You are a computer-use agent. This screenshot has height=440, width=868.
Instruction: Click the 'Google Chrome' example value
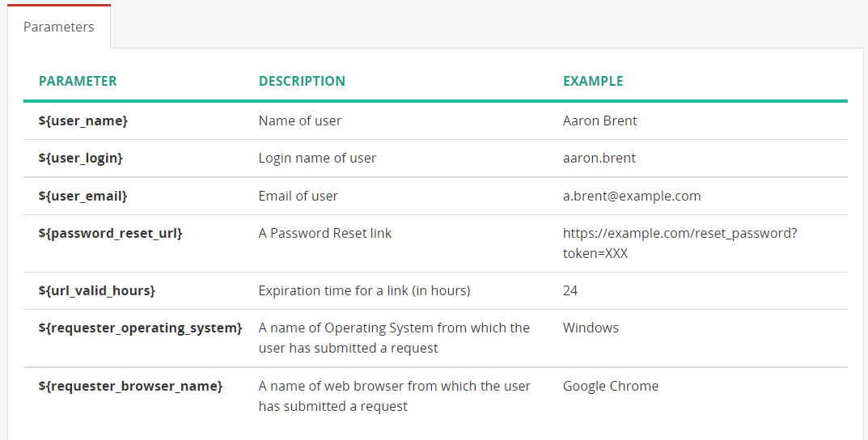(611, 386)
